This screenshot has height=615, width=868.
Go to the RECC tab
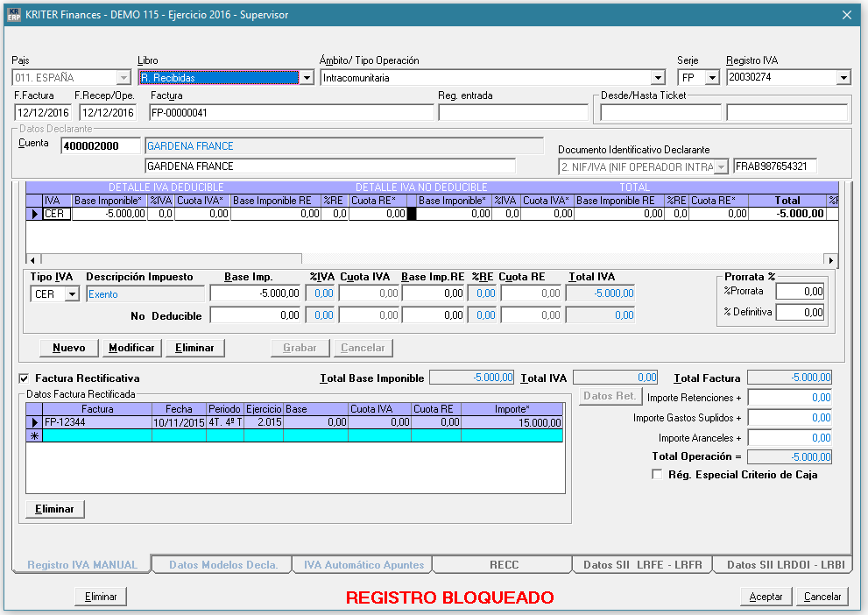[504, 565]
